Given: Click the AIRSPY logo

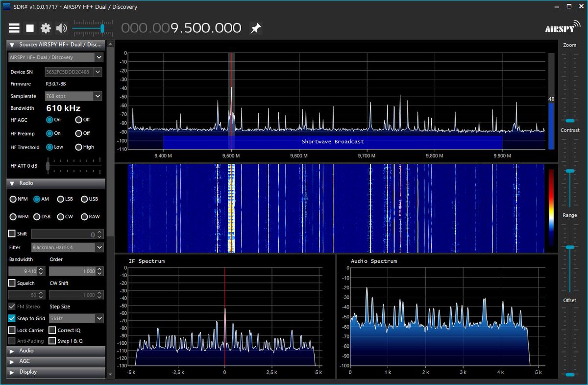Looking at the screenshot, I should coord(562,26).
